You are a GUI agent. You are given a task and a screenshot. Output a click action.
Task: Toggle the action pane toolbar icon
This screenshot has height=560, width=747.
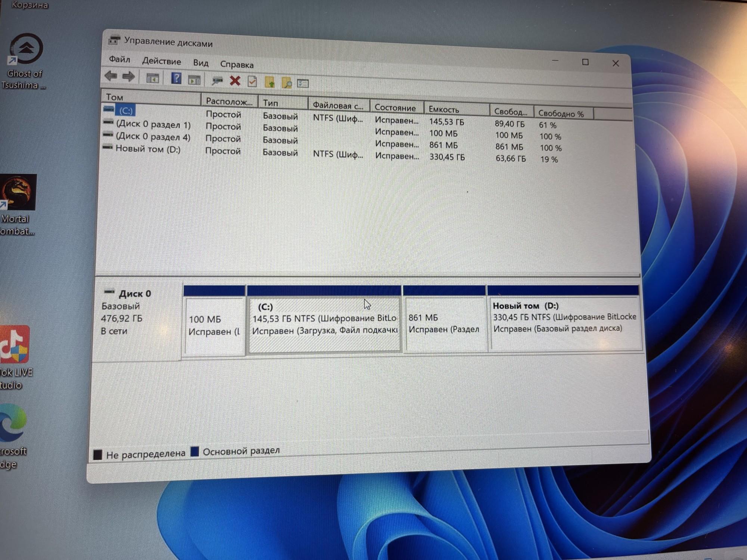click(194, 80)
